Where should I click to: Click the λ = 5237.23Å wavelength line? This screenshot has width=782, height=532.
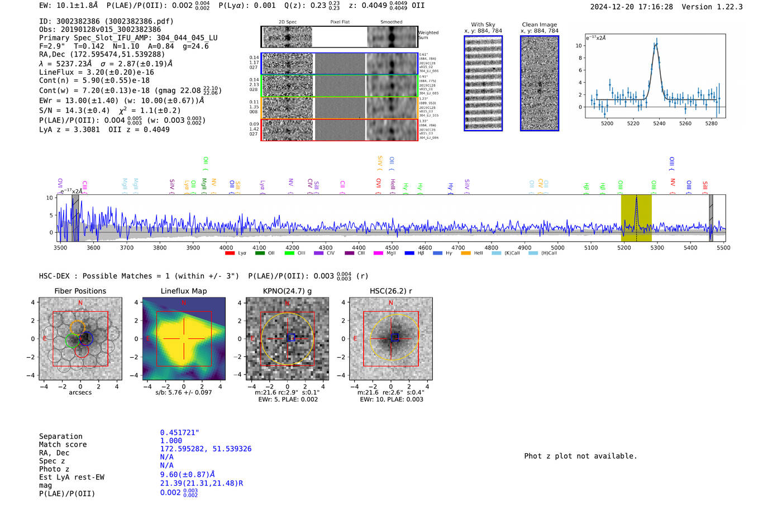106,64
